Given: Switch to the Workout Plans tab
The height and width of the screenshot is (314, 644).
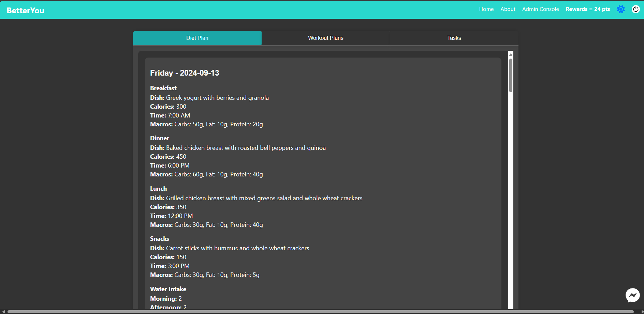Looking at the screenshot, I should click(x=326, y=38).
